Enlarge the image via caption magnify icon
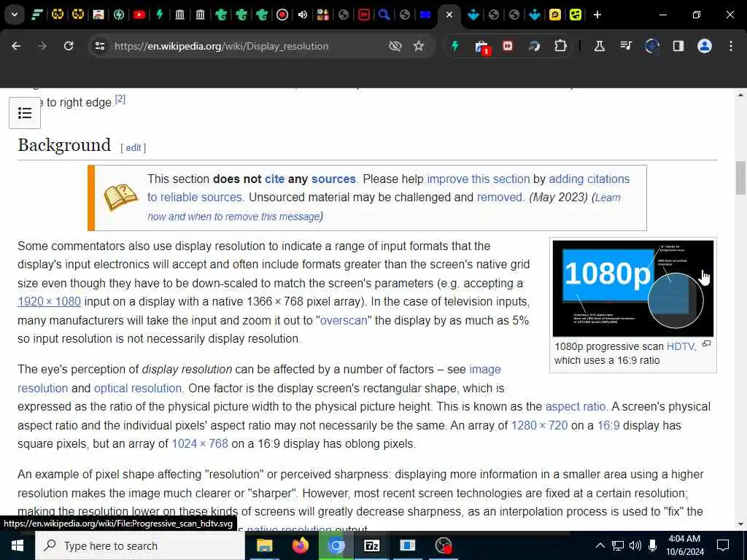 [706, 343]
